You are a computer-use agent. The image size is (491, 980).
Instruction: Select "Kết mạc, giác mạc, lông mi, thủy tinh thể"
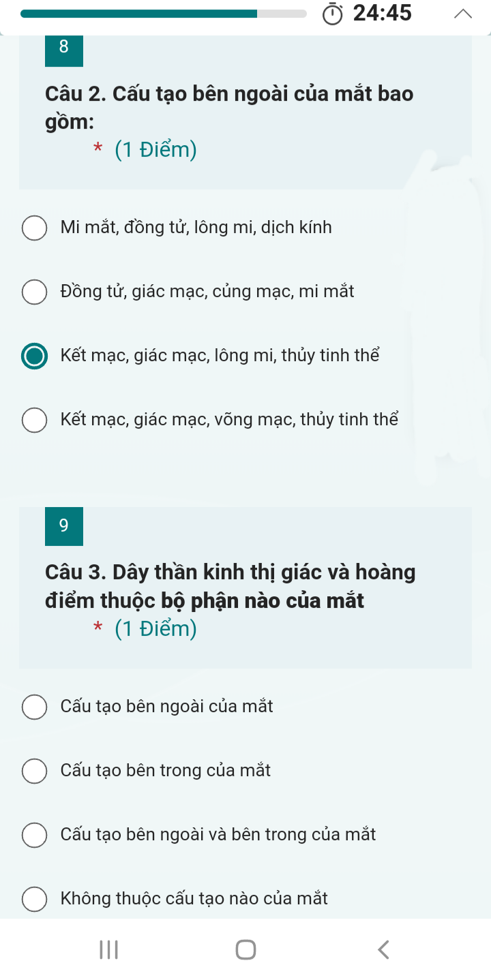tap(35, 356)
